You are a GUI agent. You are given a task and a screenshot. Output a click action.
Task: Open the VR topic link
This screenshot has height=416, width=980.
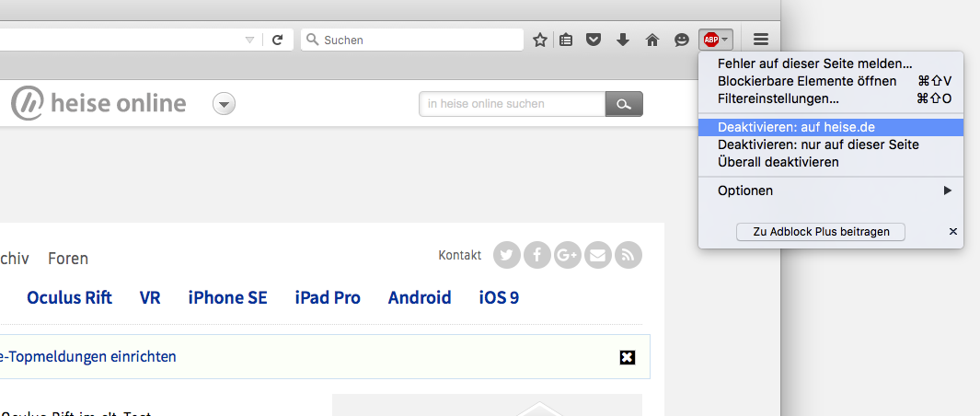150,298
